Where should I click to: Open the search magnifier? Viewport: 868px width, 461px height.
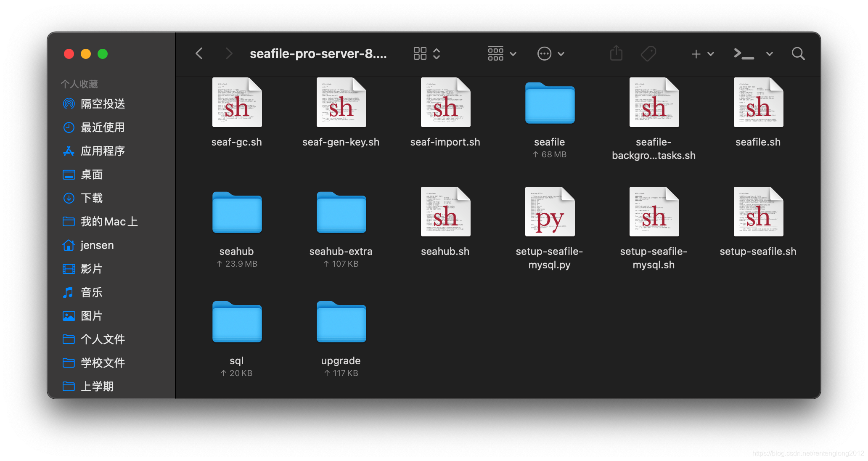pos(798,53)
